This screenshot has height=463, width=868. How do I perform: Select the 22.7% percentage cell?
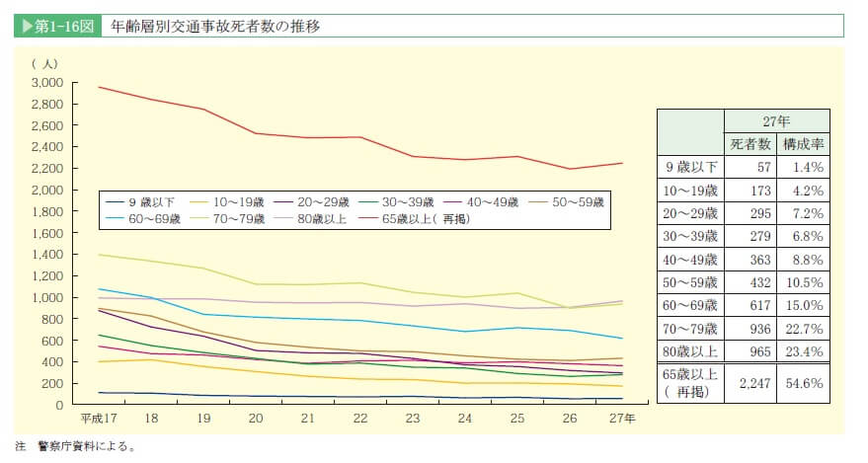pos(805,329)
